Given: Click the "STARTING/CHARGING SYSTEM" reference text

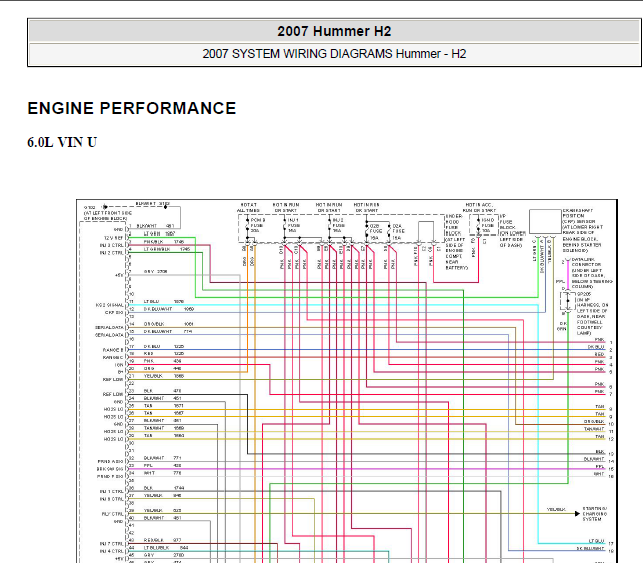Looking at the screenshot, I should 595,514.
